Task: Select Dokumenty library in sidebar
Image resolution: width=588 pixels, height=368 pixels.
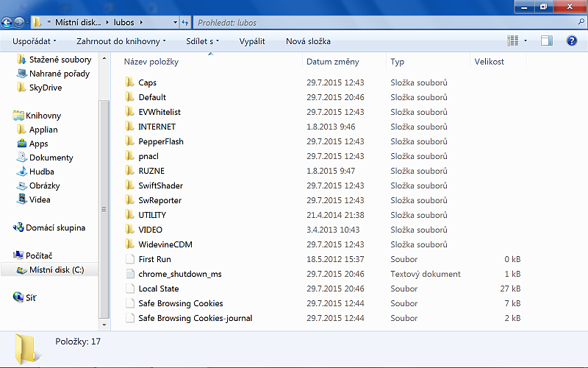Action: 51,158
